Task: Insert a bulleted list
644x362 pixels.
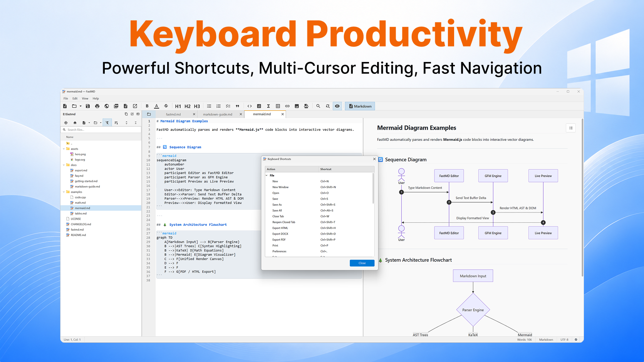Action: tap(209, 106)
